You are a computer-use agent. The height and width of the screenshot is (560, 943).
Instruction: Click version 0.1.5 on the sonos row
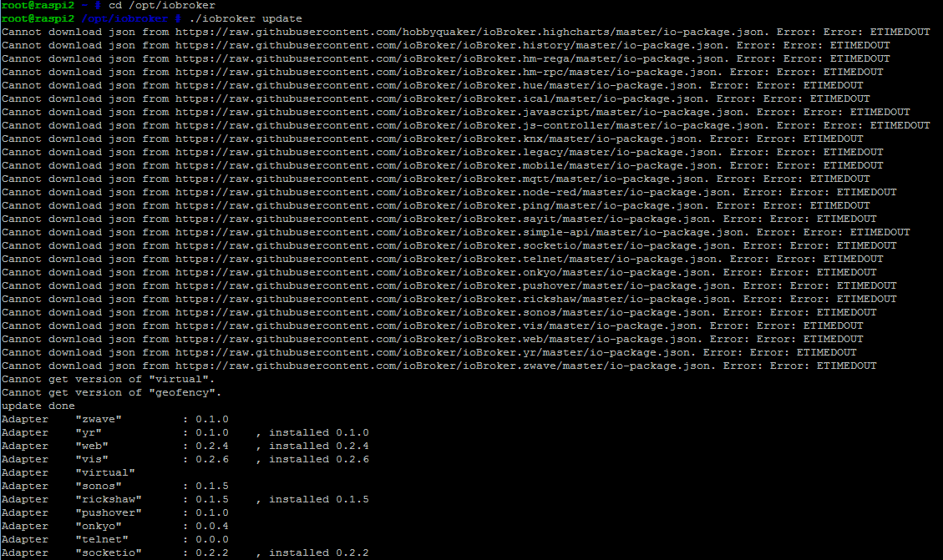(211, 486)
